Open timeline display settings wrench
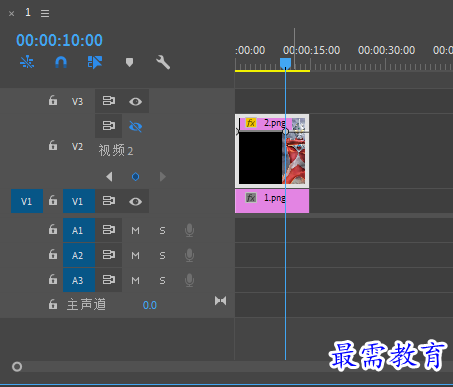 click(x=163, y=62)
